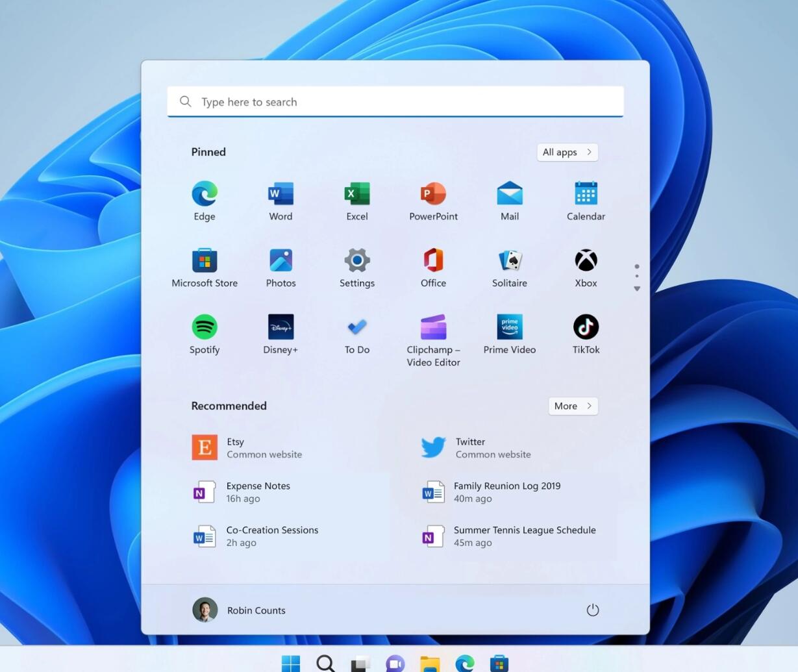Image resolution: width=798 pixels, height=672 pixels.
Task: Open Excel from the pinned apps
Action: click(357, 201)
